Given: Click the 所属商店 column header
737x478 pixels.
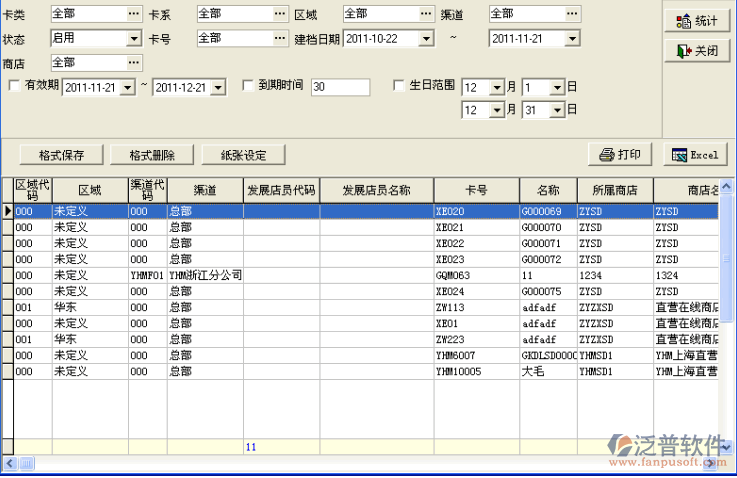Looking at the screenshot, I should [614, 190].
